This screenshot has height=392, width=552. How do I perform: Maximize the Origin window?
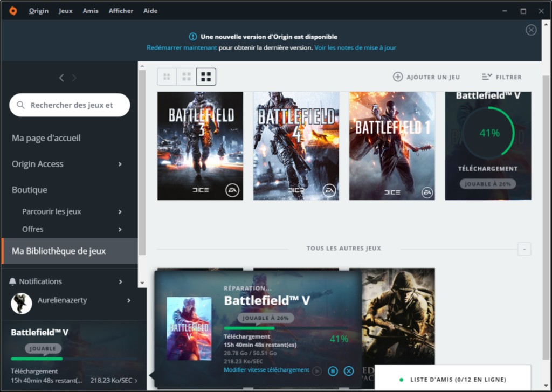click(x=523, y=11)
